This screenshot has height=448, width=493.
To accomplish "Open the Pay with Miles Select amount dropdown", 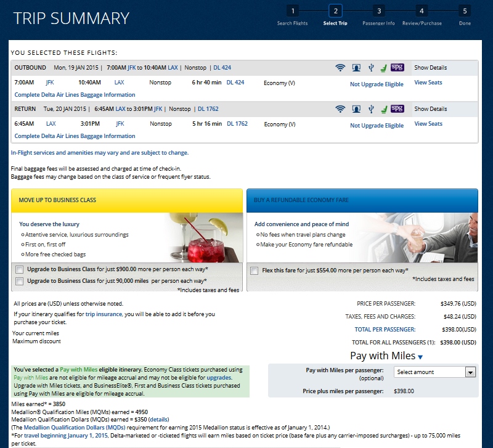I will click(435, 372).
